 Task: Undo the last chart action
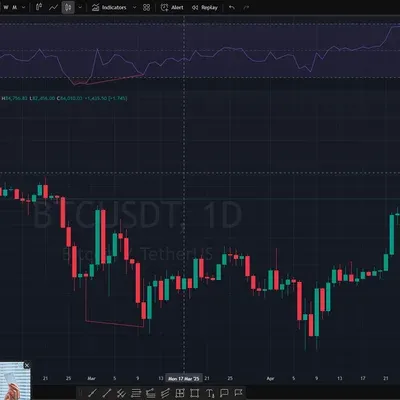click(x=232, y=7)
